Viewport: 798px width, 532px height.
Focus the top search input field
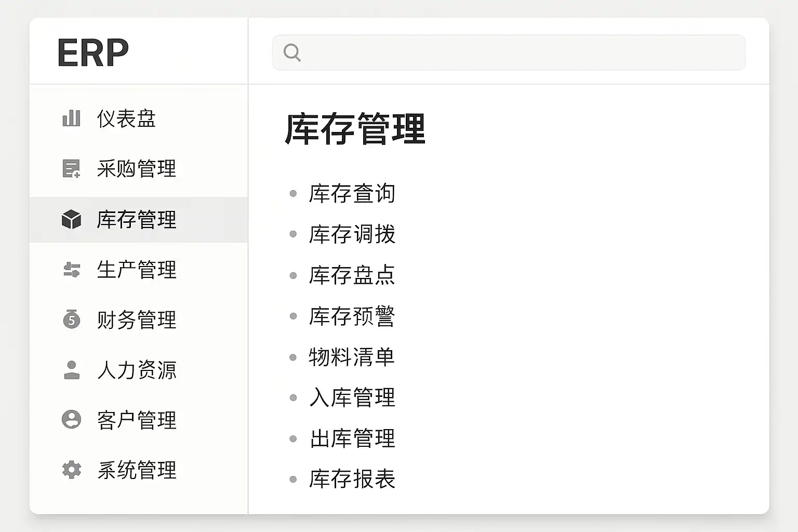[x=520, y=52]
